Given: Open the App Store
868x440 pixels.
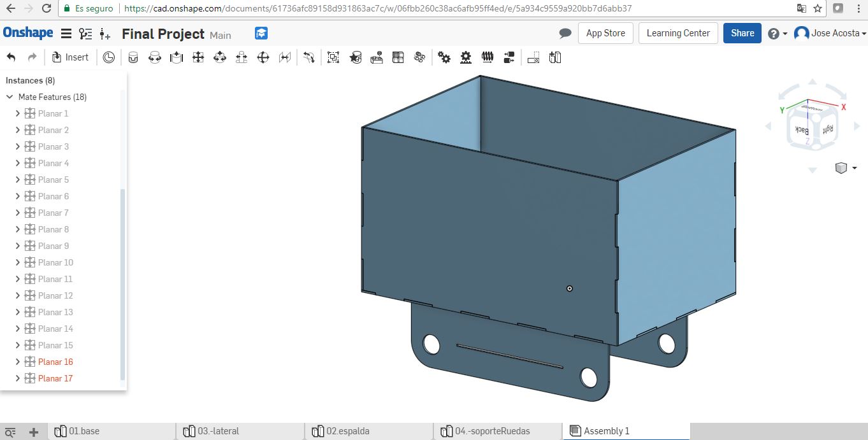Looking at the screenshot, I should (605, 33).
